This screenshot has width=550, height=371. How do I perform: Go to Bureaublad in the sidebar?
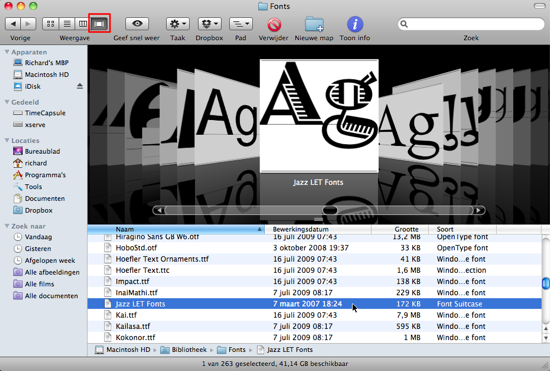36,151
